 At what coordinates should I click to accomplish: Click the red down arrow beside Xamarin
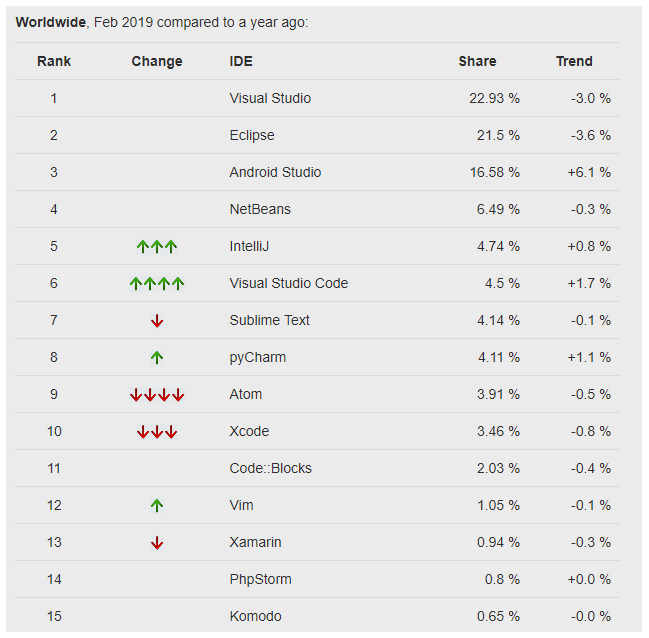click(x=157, y=543)
